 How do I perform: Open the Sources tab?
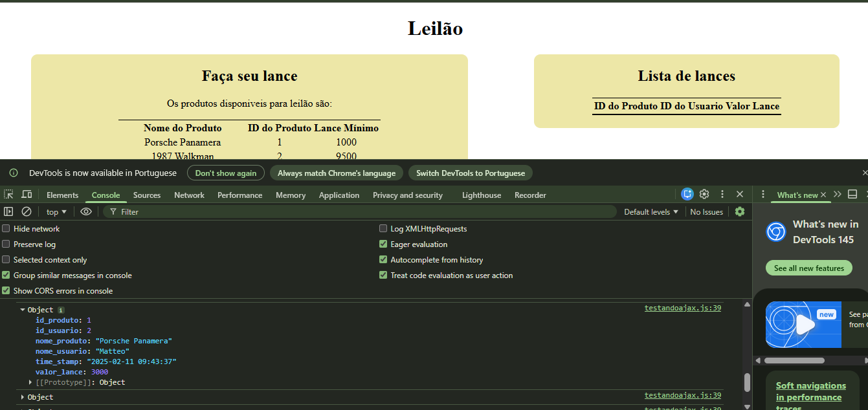[147, 195]
